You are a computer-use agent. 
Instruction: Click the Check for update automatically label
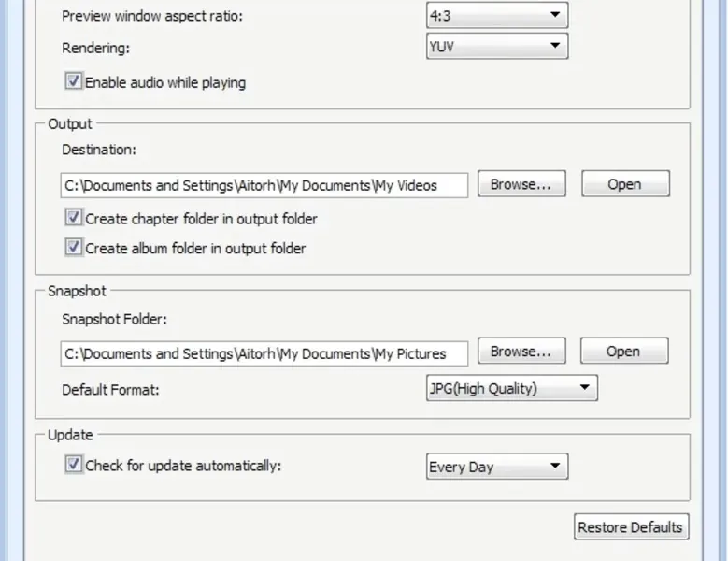point(183,465)
